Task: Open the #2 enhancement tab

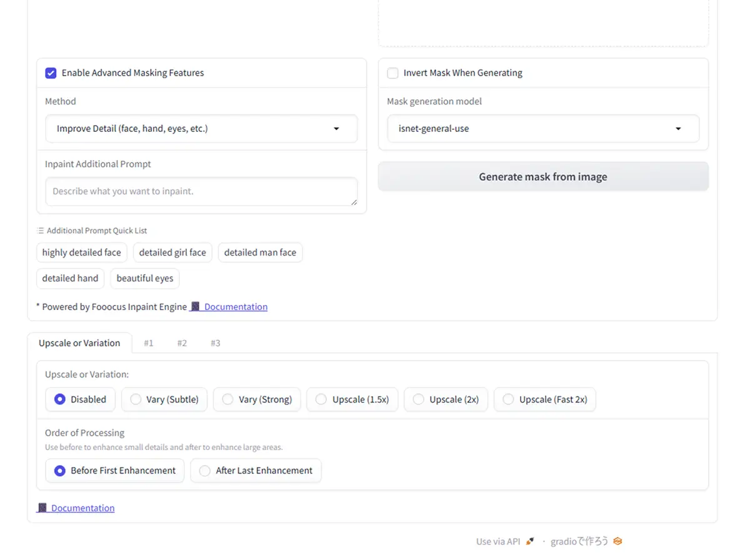Action: coord(182,343)
